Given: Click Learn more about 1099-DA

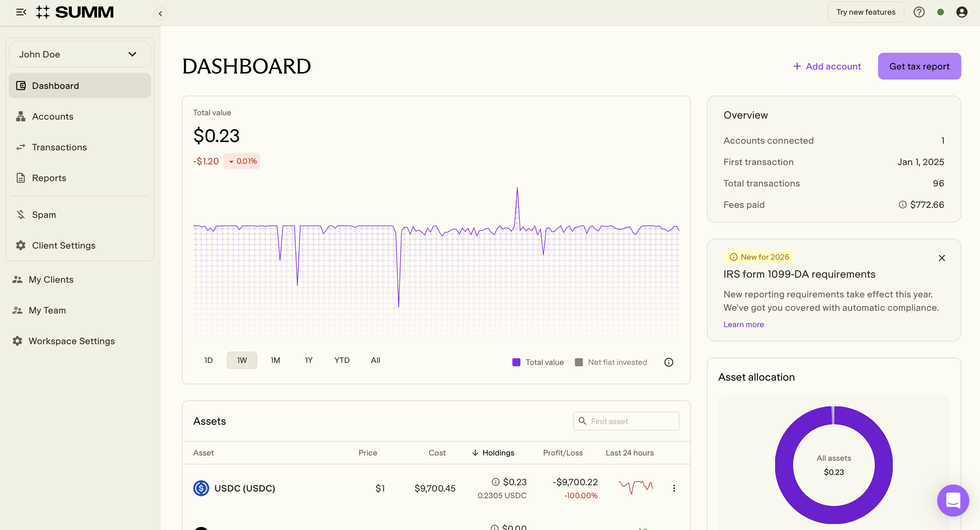Looking at the screenshot, I should pyautogui.click(x=743, y=324).
